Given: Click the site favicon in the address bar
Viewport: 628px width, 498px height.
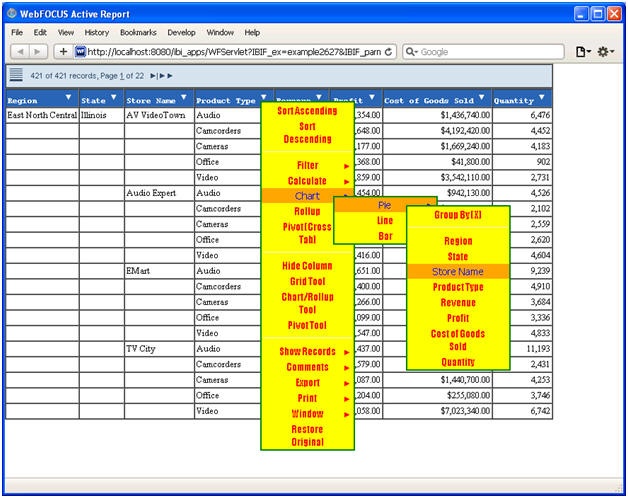Looking at the screenshot, I should coord(81,52).
